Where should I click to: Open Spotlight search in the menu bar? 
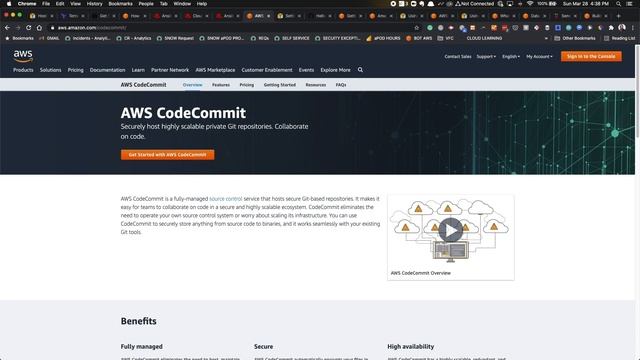tap(618, 4)
